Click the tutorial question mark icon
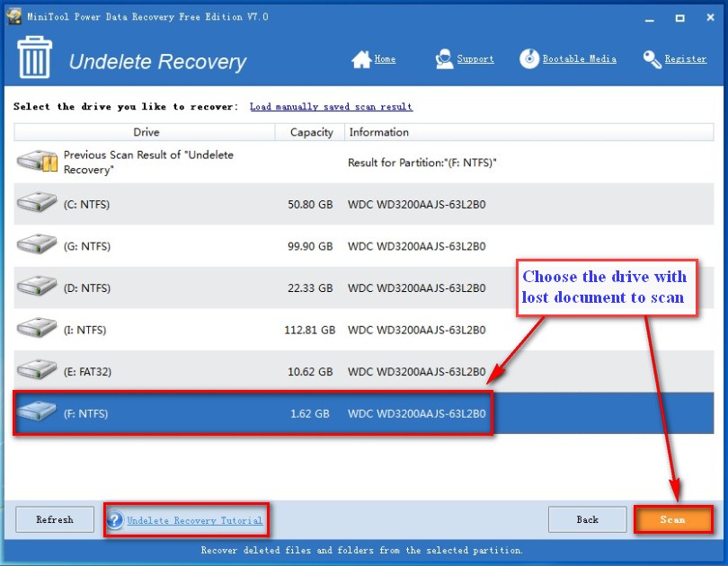This screenshot has height=566, width=728. (x=115, y=519)
